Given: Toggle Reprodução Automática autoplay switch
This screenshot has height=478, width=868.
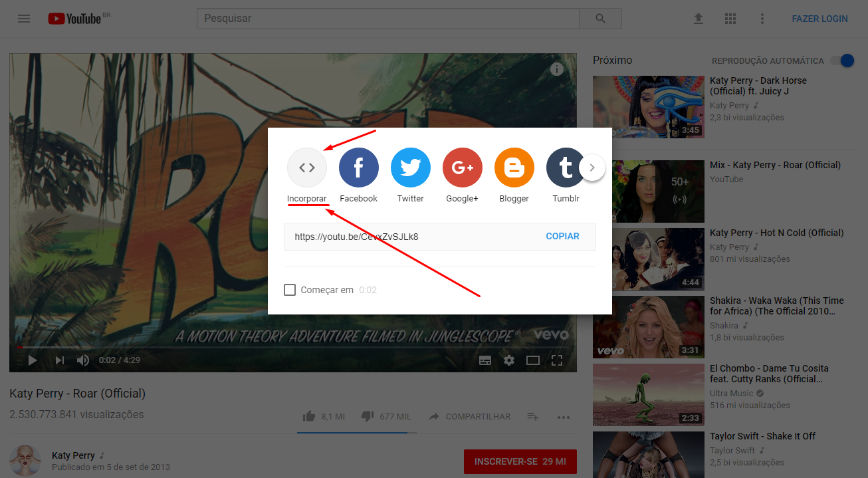Looking at the screenshot, I should pos(842,60).
